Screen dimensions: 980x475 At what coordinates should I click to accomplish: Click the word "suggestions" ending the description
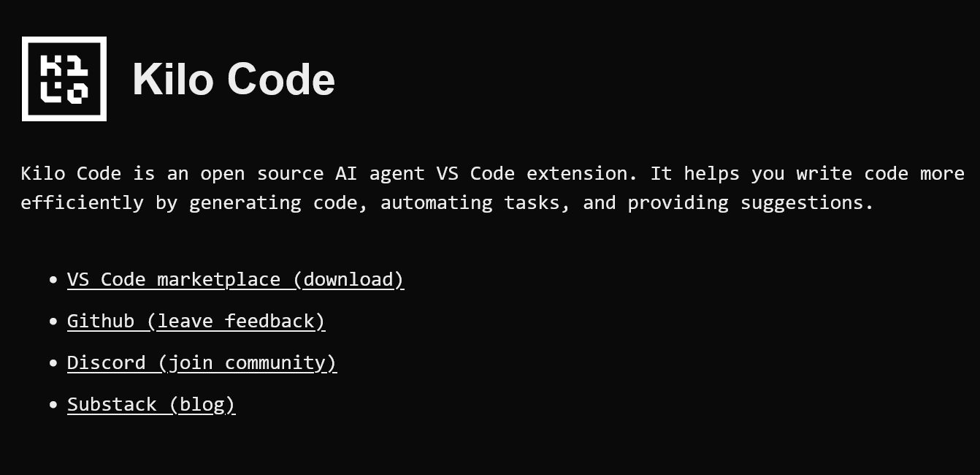coord(802,202)
